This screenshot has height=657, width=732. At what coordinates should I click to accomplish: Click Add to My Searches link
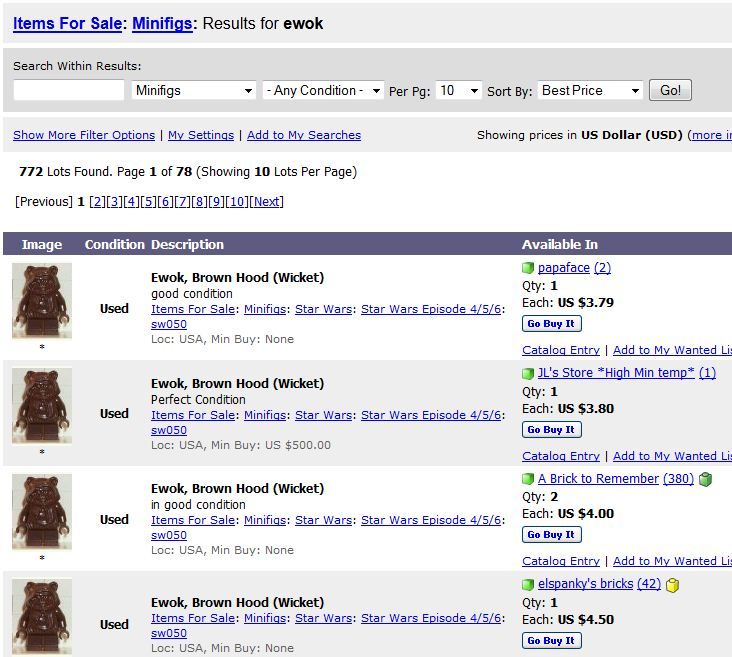[304, 135]
